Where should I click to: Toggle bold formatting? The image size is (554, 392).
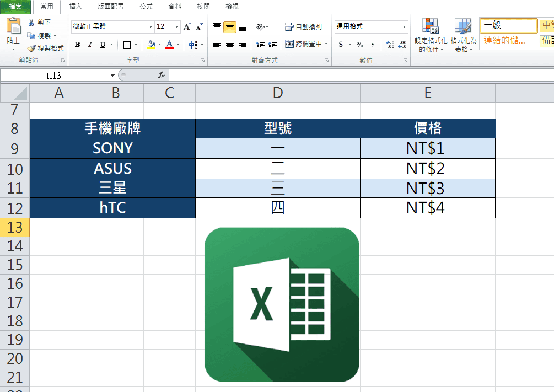pyautogui.click(x=77, y=45)
